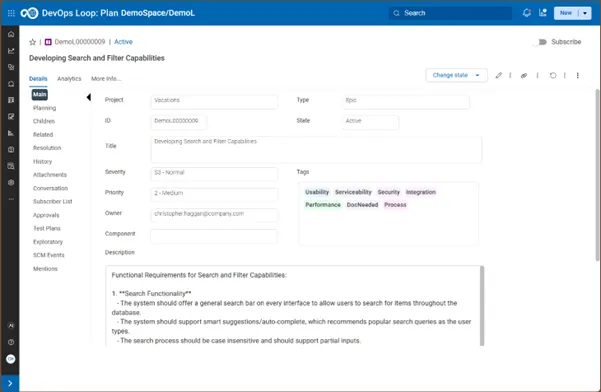Screen dimensions: 601x392
Task: Select the Exploratory section
Action: [x=48, y=242]
